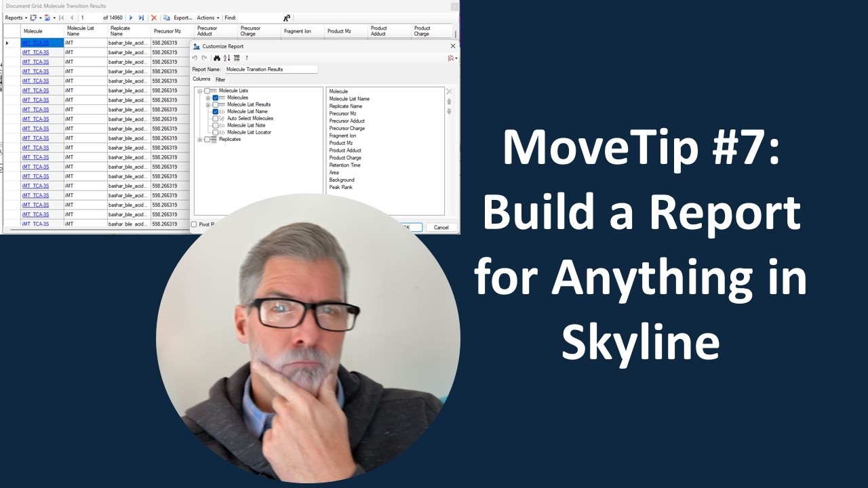Click the record number field showing 1

click(x=90, y=18)
